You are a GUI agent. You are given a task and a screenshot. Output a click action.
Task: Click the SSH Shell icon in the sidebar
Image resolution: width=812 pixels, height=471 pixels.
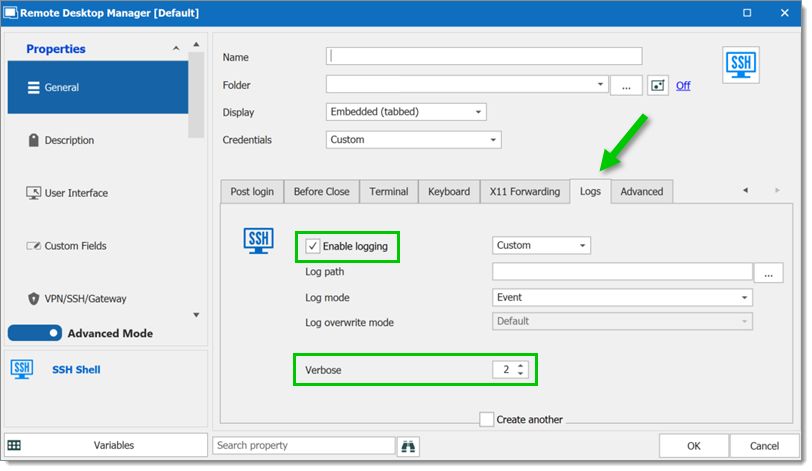pyautogui.click(x=22, y=370)
